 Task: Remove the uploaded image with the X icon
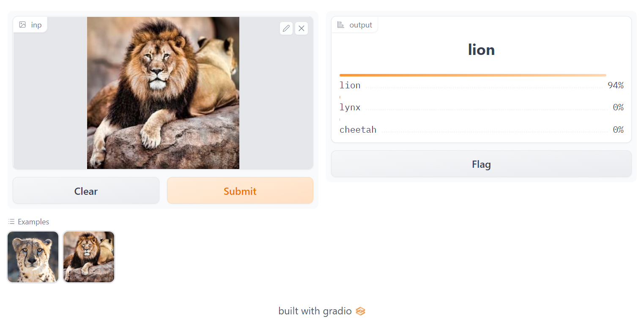click(301, 28)
